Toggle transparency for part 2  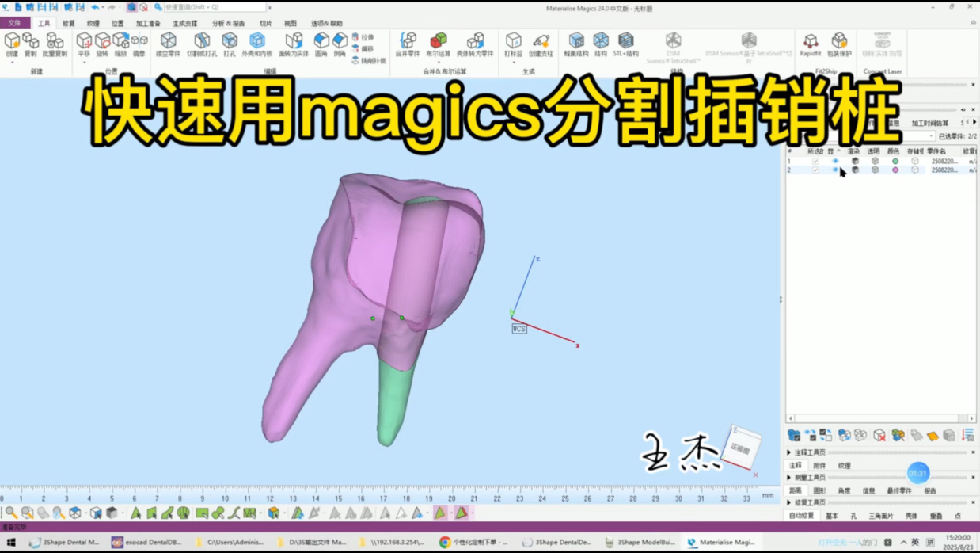pyautogui.click(x=875, y=170)
